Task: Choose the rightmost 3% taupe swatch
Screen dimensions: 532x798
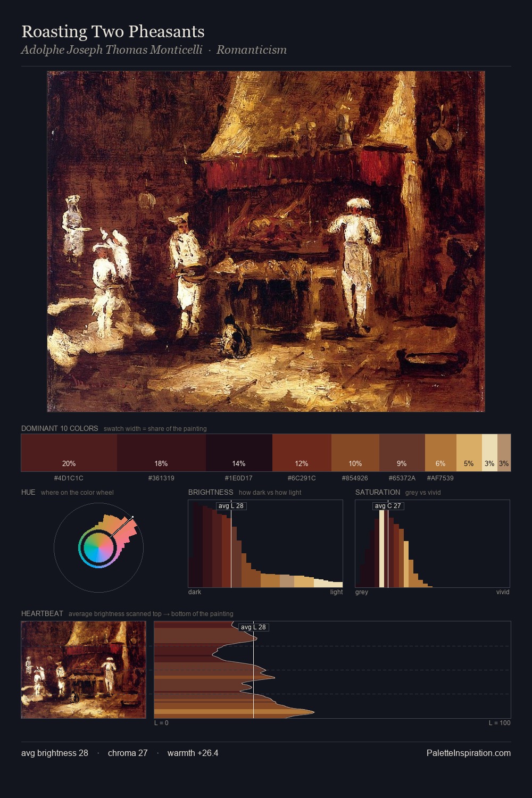Action: [x=504, y=453]
